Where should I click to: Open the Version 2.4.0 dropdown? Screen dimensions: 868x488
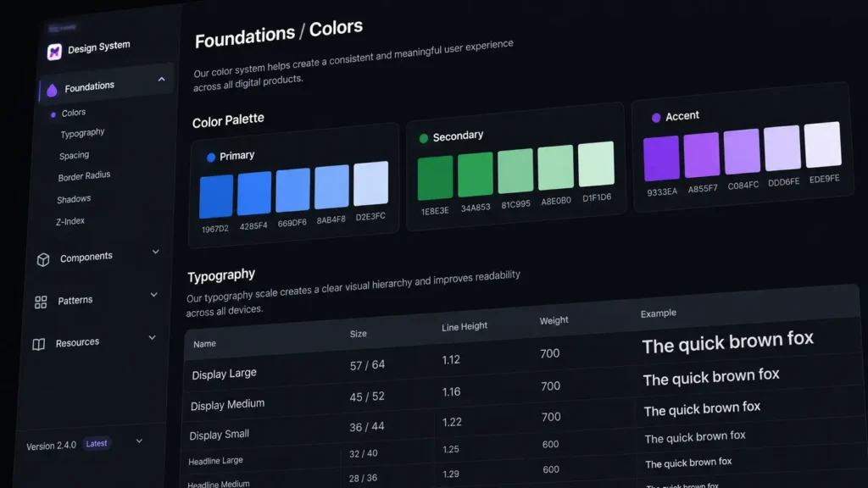pos(140,441)
